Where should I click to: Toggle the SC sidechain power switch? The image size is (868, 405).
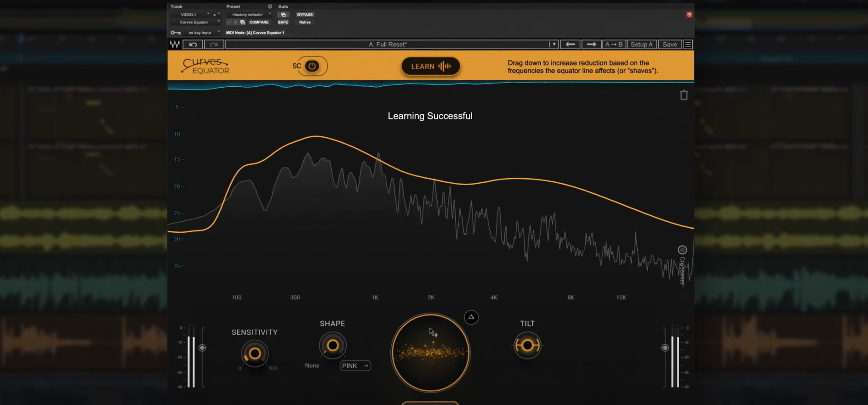[312, 66]
